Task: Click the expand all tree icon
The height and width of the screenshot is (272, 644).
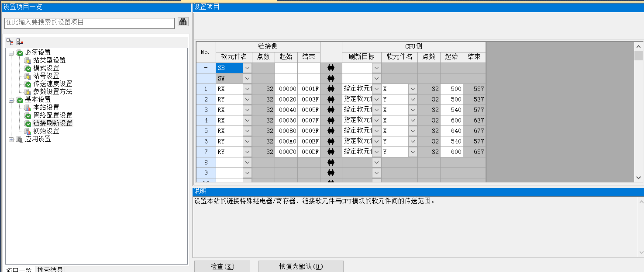Action: (x=10, y=42)
